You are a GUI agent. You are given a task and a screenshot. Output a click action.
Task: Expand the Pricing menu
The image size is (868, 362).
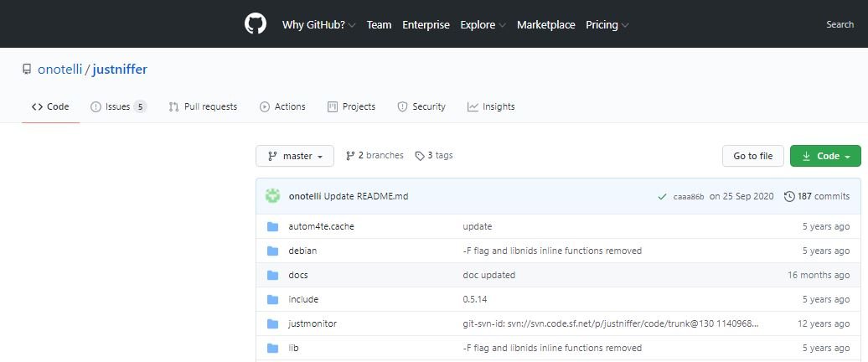pos(607,25)
